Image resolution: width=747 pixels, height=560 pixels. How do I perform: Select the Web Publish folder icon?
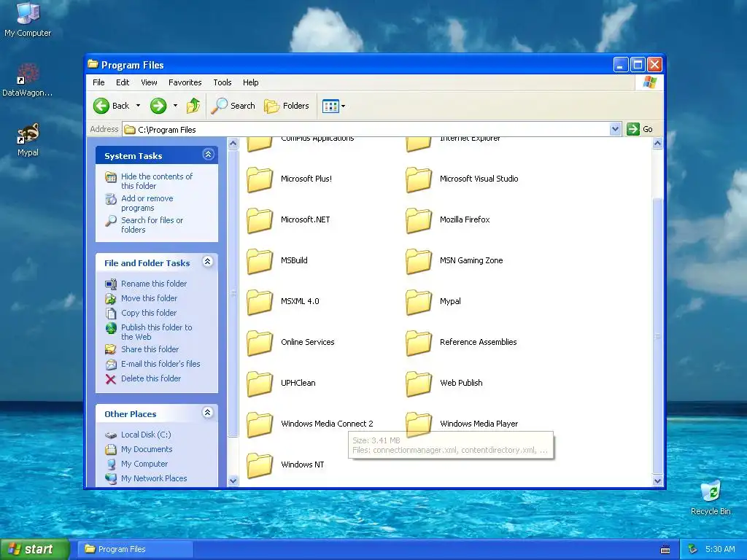[x=419, y=384]
